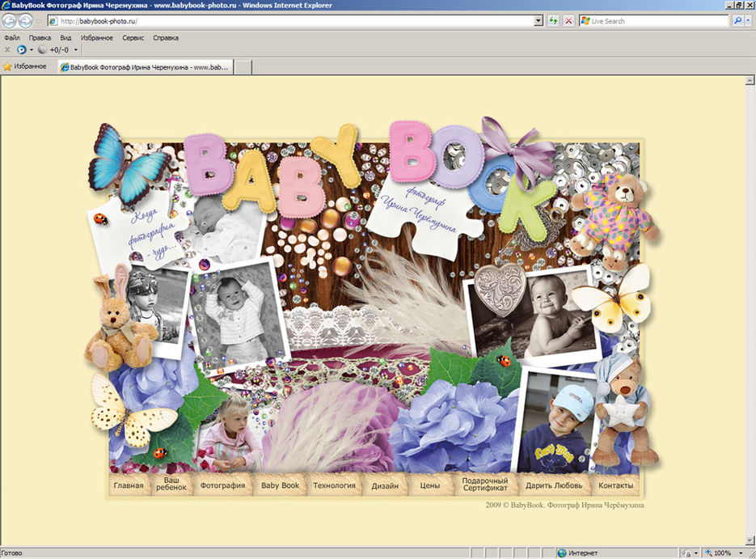
Task: Click the magnifier search button
Action: (x=737, y=21)
